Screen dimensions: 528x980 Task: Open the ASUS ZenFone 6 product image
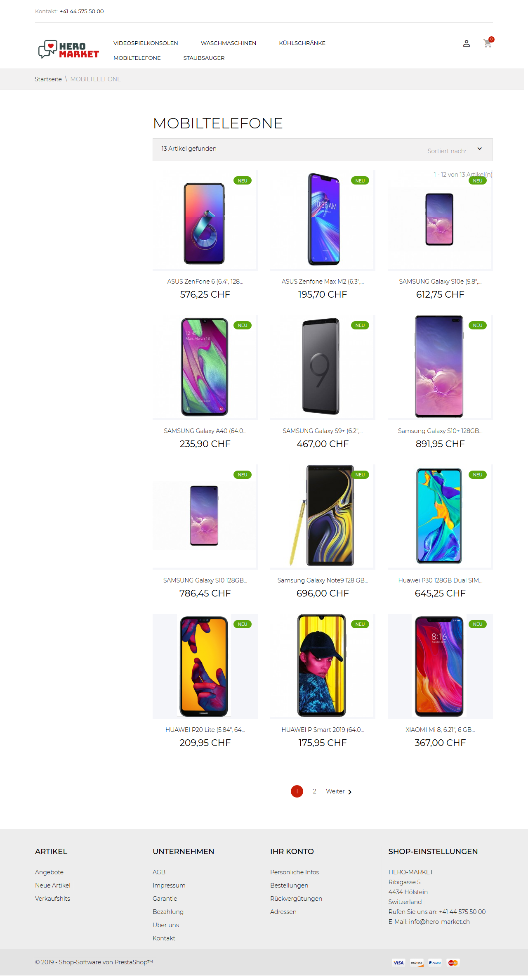[x=205, y=220]
